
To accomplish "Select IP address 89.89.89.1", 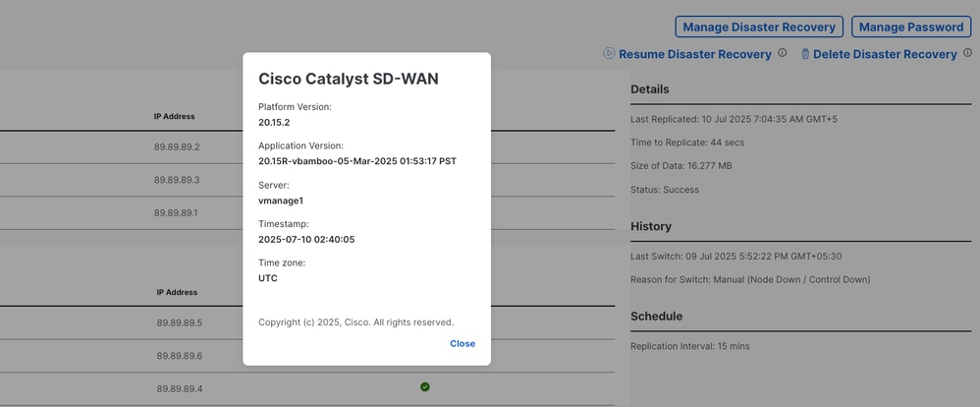I will 176,213.
